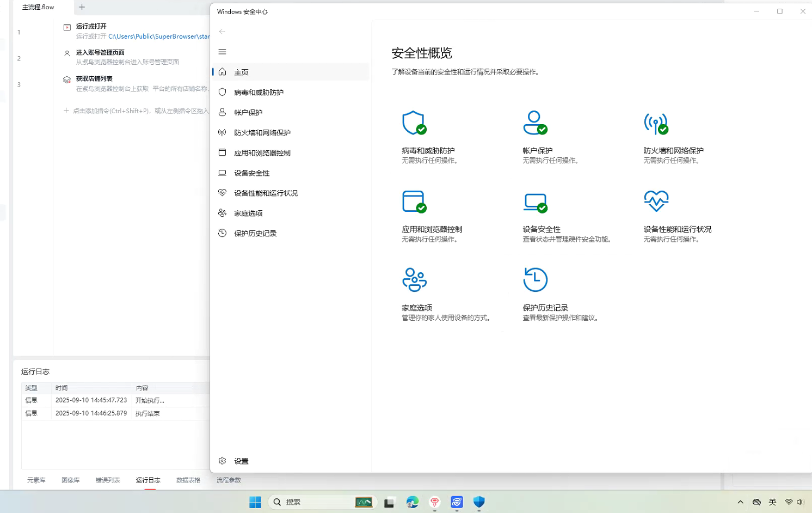Click the volume speaker tray icon
Image resolution: width=812 pixels, height=513 pixels.
800,502
